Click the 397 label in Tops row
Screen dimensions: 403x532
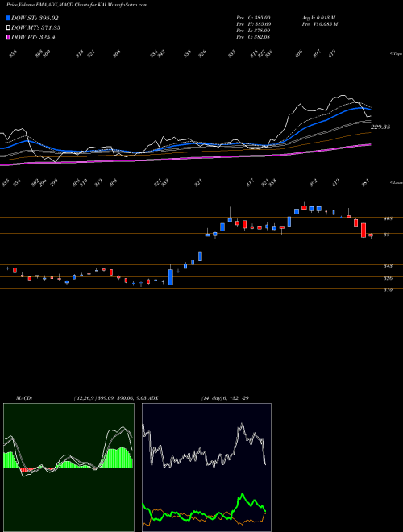tap(318, 54)
